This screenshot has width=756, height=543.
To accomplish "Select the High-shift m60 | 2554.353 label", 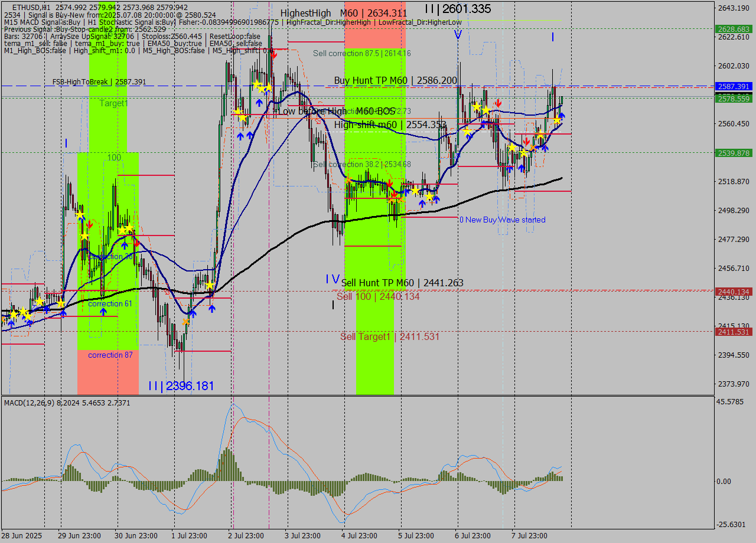I will [x=390, y=125].
